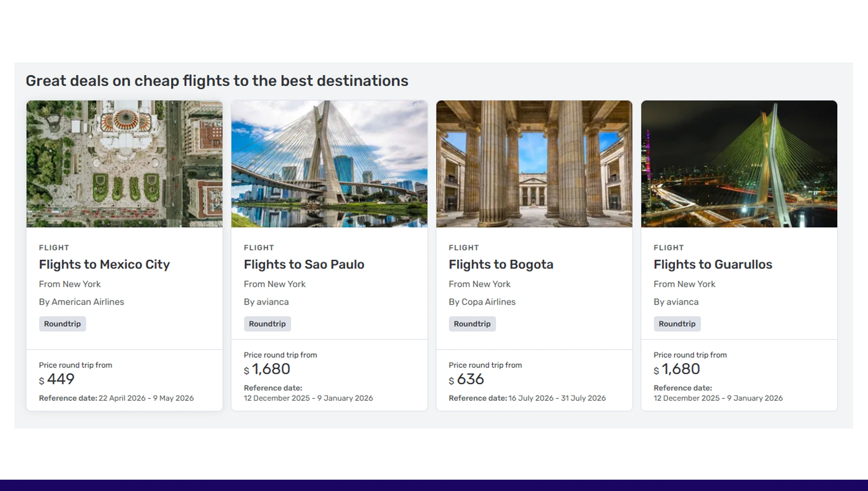Click the avianca label on Sao Paulo card
The width and height of the screenshot is (868, 491).
(266, 302)
